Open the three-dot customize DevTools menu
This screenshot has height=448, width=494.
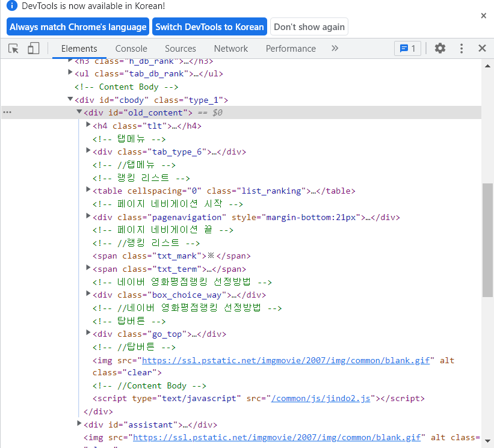[462, 48]
